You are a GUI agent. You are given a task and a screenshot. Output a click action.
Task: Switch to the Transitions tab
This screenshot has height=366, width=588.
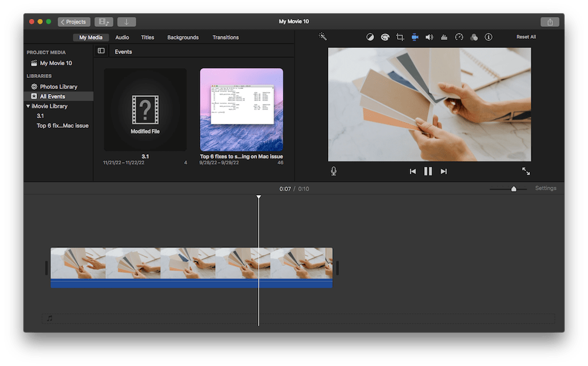coord(225,38)
